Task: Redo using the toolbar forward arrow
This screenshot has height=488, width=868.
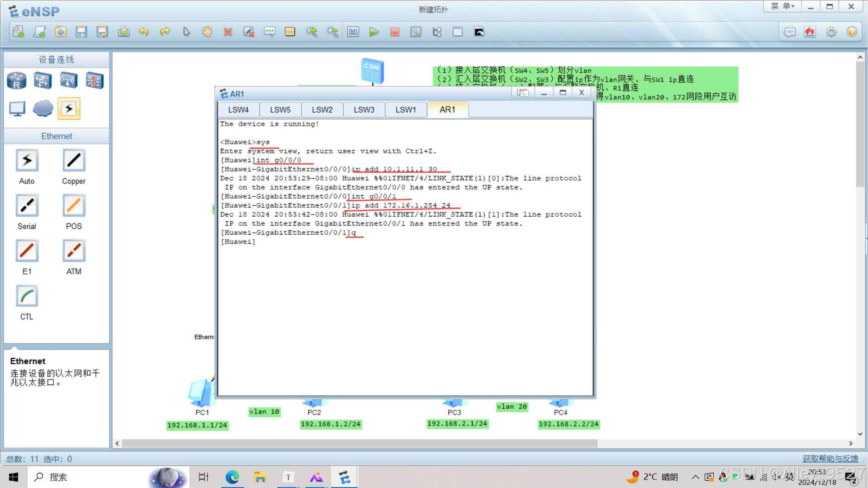Action: tap(165, 32)
